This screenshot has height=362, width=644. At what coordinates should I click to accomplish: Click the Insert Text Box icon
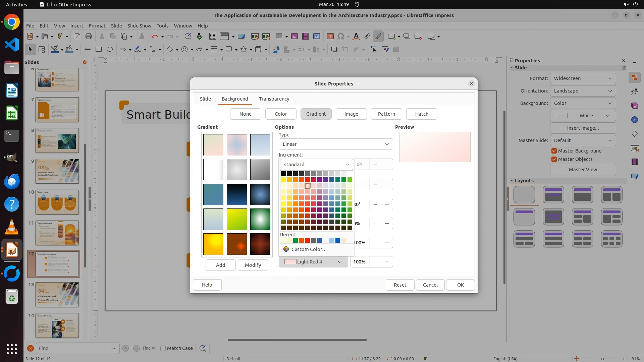330,37
